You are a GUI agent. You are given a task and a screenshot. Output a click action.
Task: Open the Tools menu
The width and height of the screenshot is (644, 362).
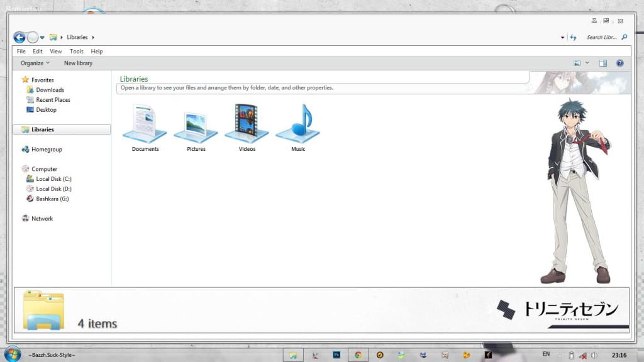77,52
